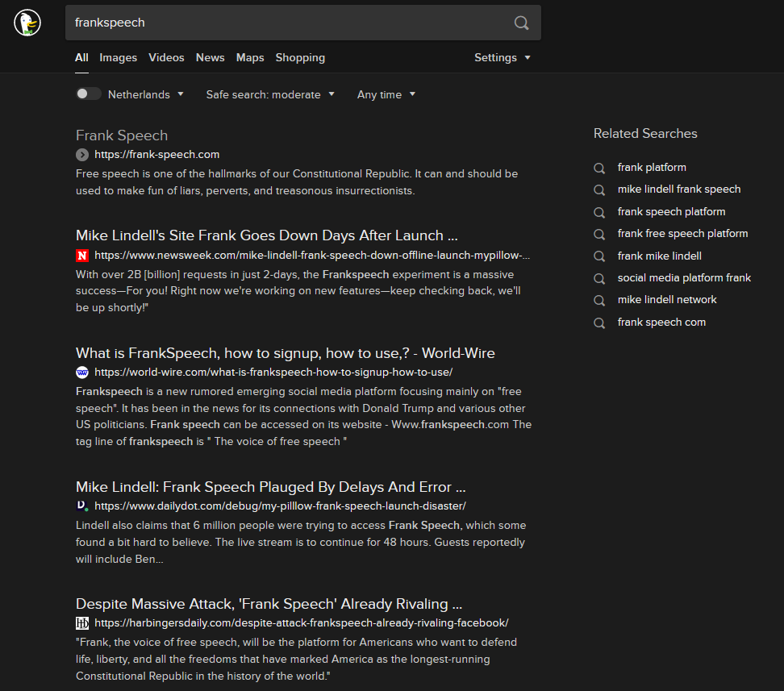Screen dimensions: 784x691
Task: Click search icon beside 'frank speech com'
Action: 599,323
